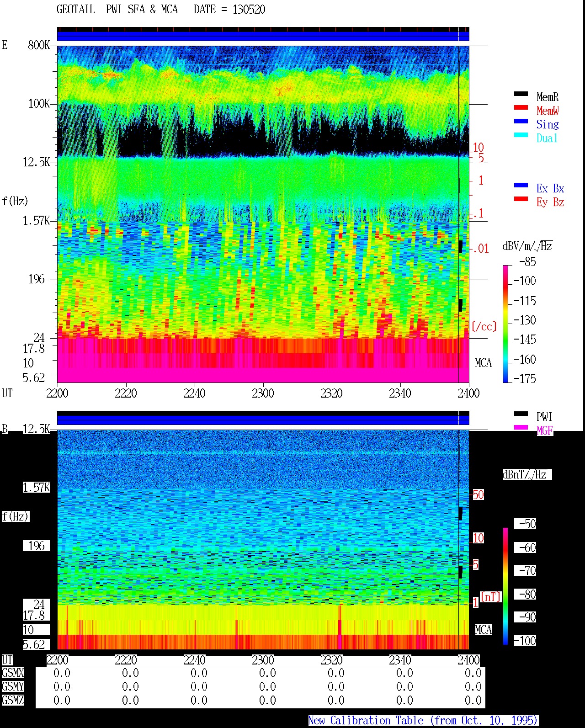Click the upper MCA label beside E panel
Viewport: 585px width, 728px height.
[x=483, y=363]
